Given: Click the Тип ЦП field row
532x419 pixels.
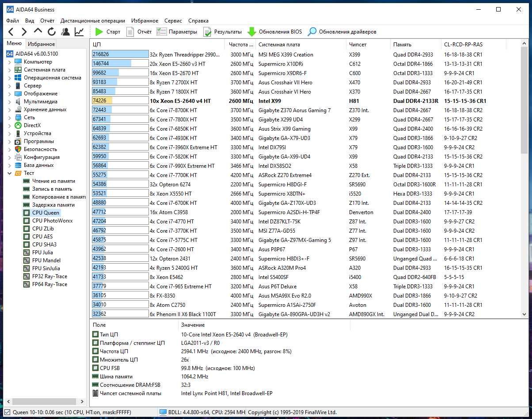Looking at the screenshot, I should click(x=221, y=335).
